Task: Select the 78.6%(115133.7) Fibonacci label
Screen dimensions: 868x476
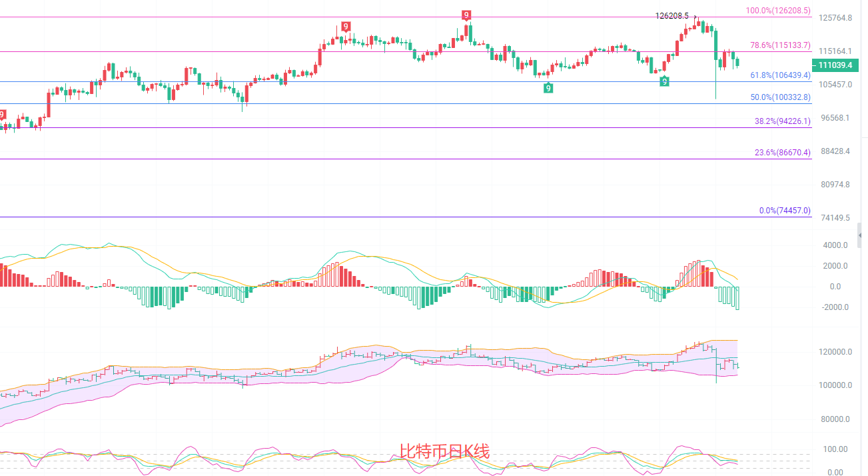Action: coord(780,45)
